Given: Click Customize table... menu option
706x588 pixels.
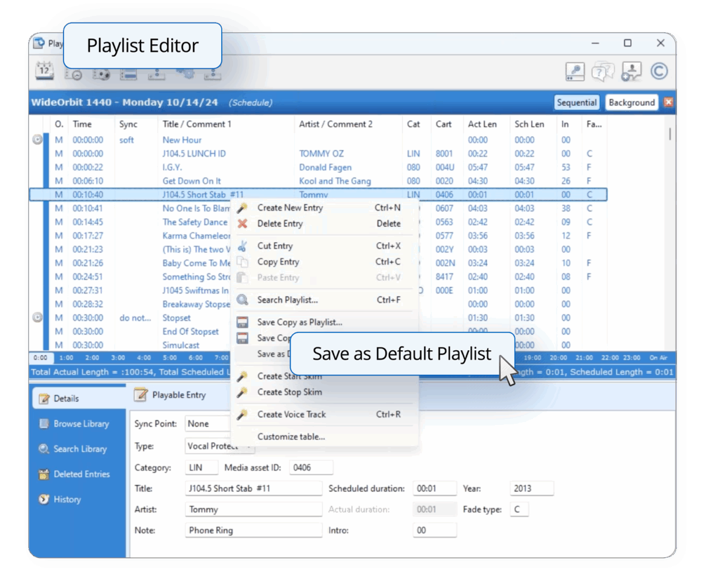Looking at the screenshot, I should pyautogui.click(x=291, y=437).
